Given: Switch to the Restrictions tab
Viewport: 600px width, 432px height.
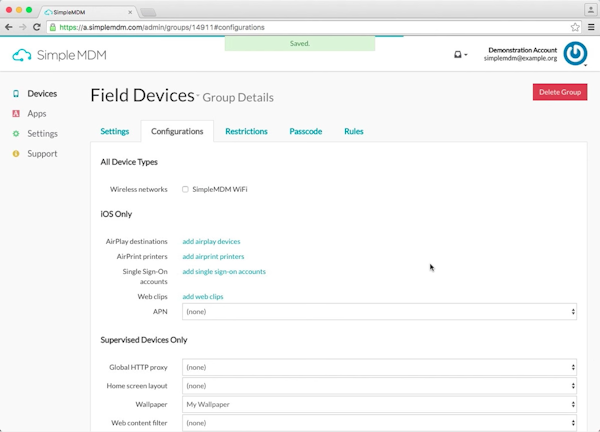Looking at the screenshot, I should coord(246,131).
